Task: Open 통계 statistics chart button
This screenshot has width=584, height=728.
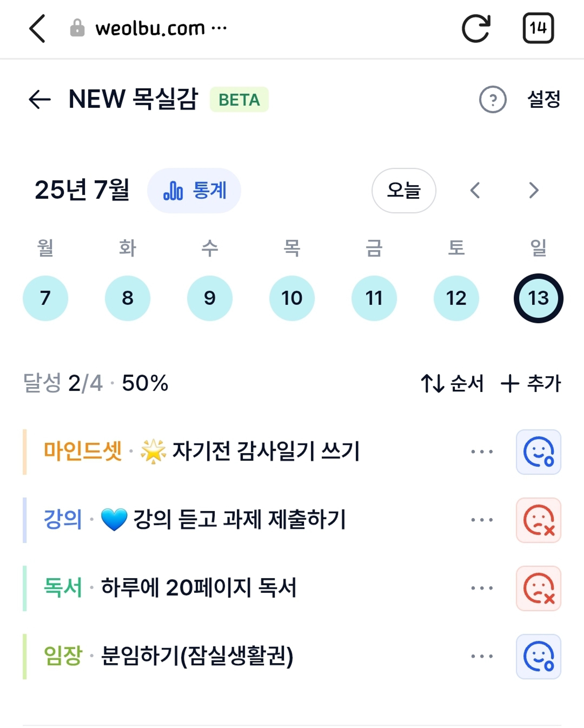Action: click(x=194, y=190)
